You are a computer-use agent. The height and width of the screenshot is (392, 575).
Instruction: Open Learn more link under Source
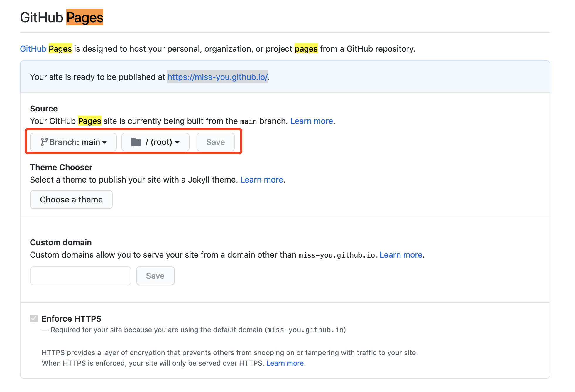[312, 121]
